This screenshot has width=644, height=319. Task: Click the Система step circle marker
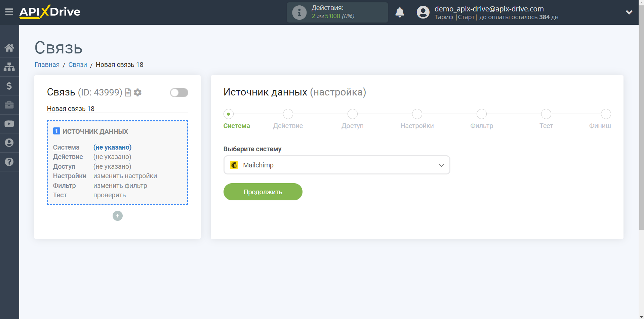[229, 114]
